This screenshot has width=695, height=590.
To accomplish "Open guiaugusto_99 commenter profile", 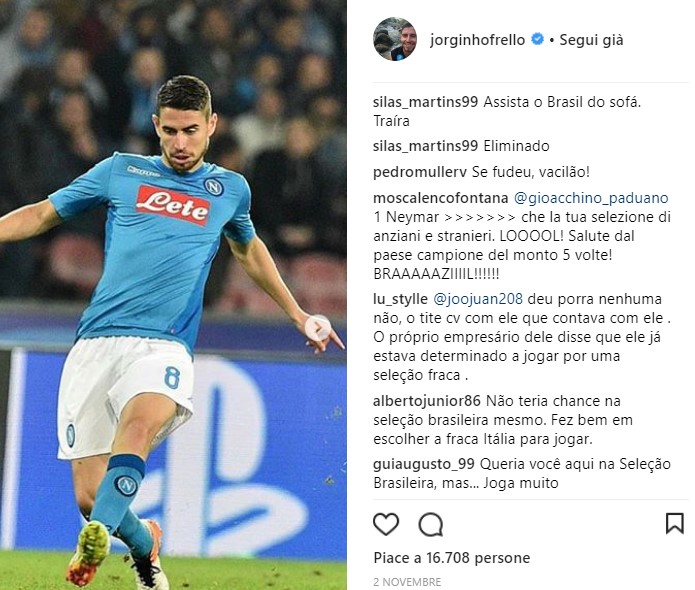I will tap(424, 464).
